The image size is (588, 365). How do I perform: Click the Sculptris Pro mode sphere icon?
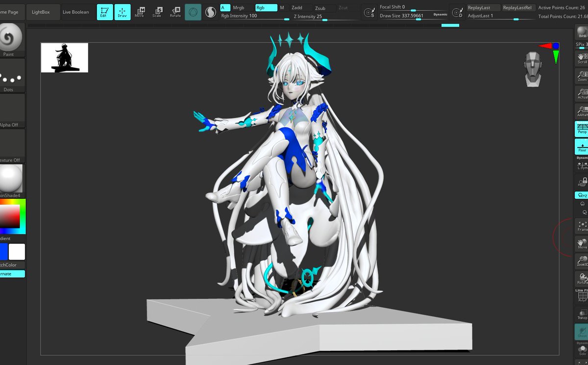click(x=211, y=12)
